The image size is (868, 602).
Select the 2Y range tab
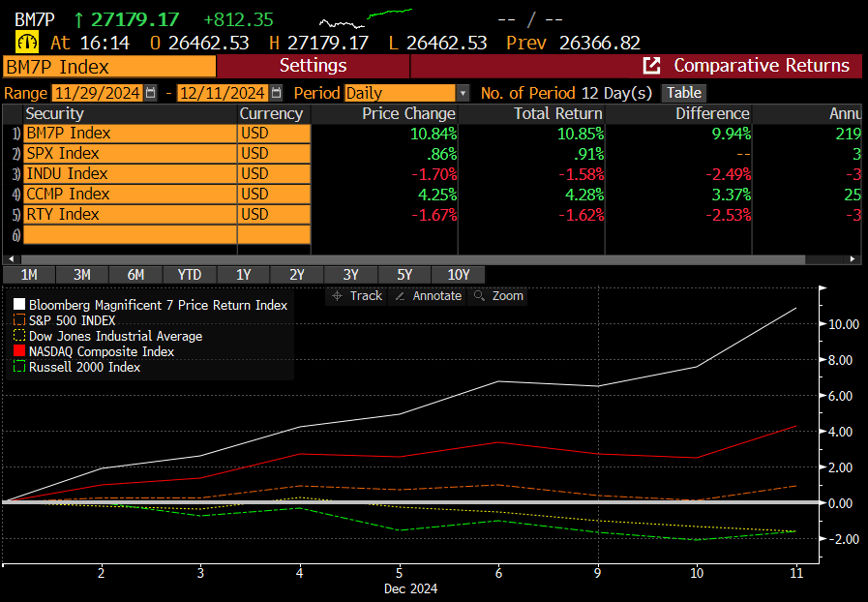(297, 275)
